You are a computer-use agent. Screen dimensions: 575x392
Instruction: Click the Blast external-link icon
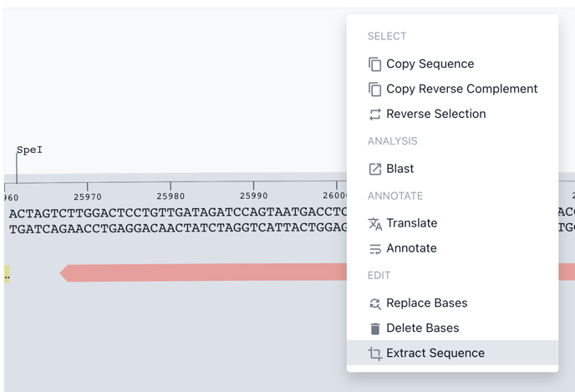coord(374,169)
